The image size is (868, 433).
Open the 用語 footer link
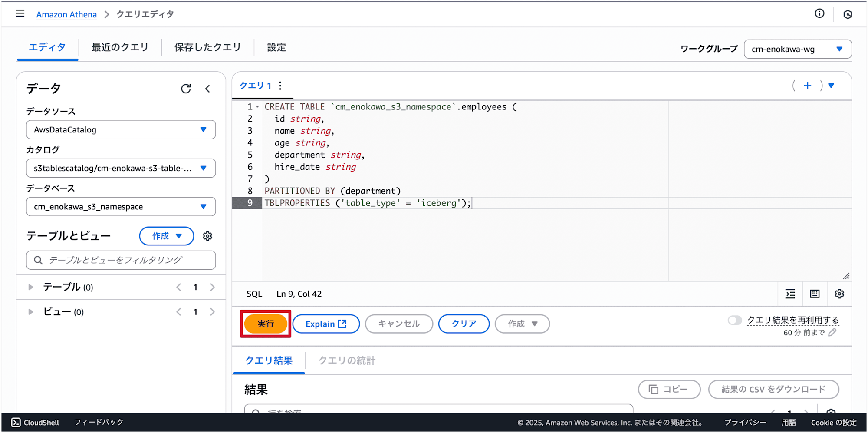pos(789,423)
